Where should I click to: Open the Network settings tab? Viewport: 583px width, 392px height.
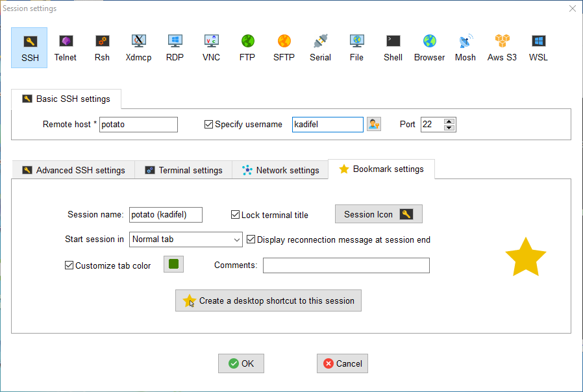click(280, 170)
